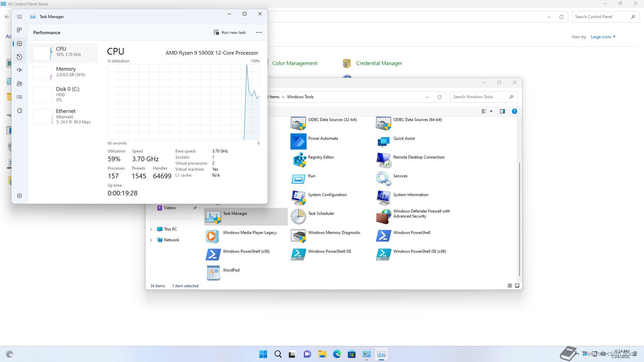Open Startup apps page in Task Manager
Viewport: 644px width, 362px height.
19,70
